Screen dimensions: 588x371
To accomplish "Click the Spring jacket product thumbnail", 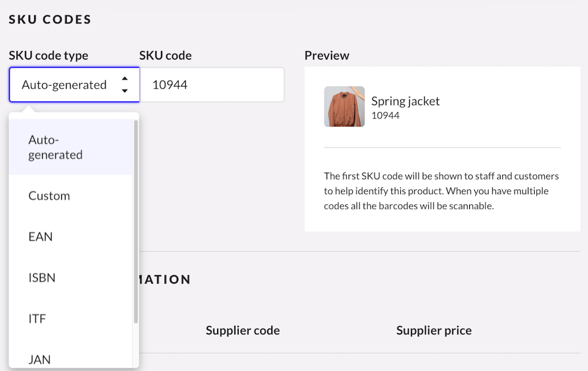I will [344, 107].
